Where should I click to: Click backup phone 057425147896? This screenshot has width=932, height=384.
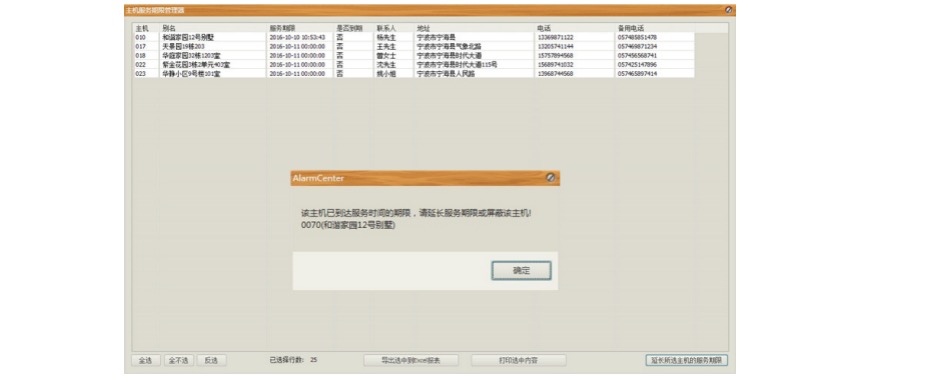tap(637, 64)
